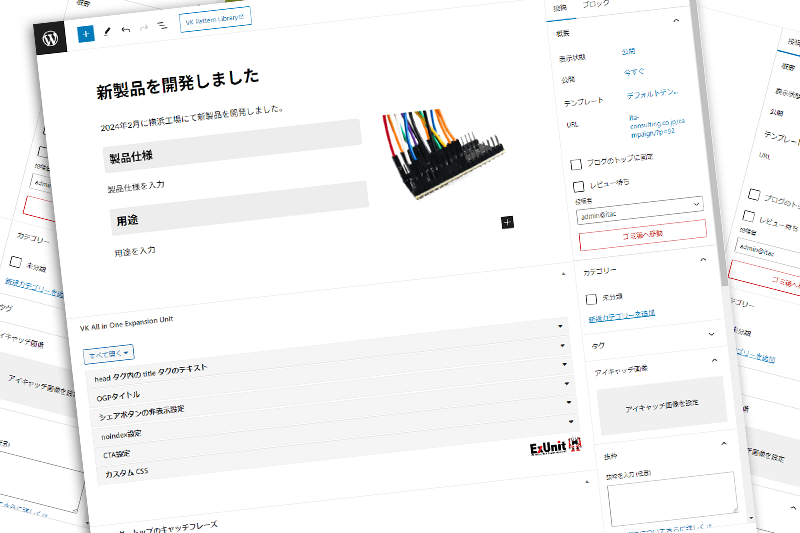Check 未分類 category in front sidebar
Viewport: 800px width, 533px height.
591,299
